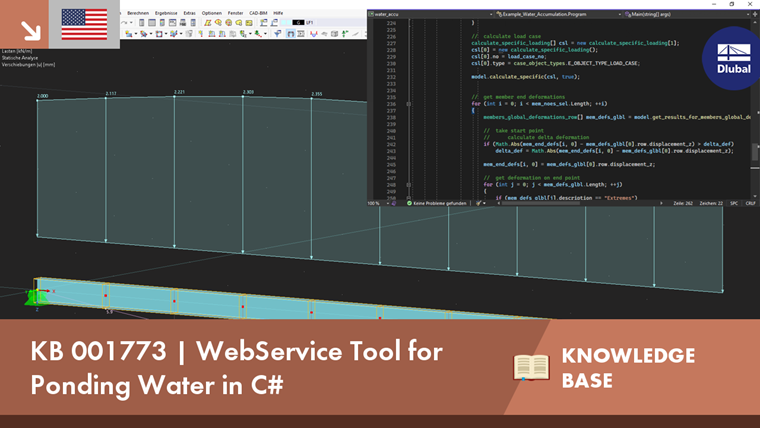Click the green figure with red line icon
The image size is (760, 428).
click(x=258, y=33)
